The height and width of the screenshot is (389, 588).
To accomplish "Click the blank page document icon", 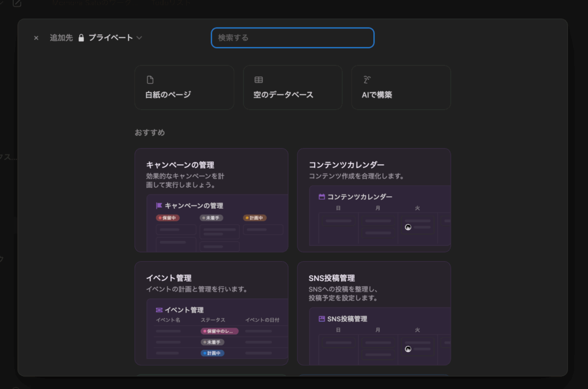I will point(150,80).
